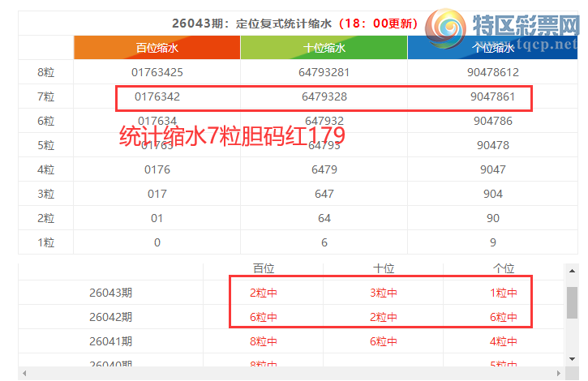Click the value 90478612 in 8粒 row
This screenshot has height=381, width=588.
click(x=493, y=72)
